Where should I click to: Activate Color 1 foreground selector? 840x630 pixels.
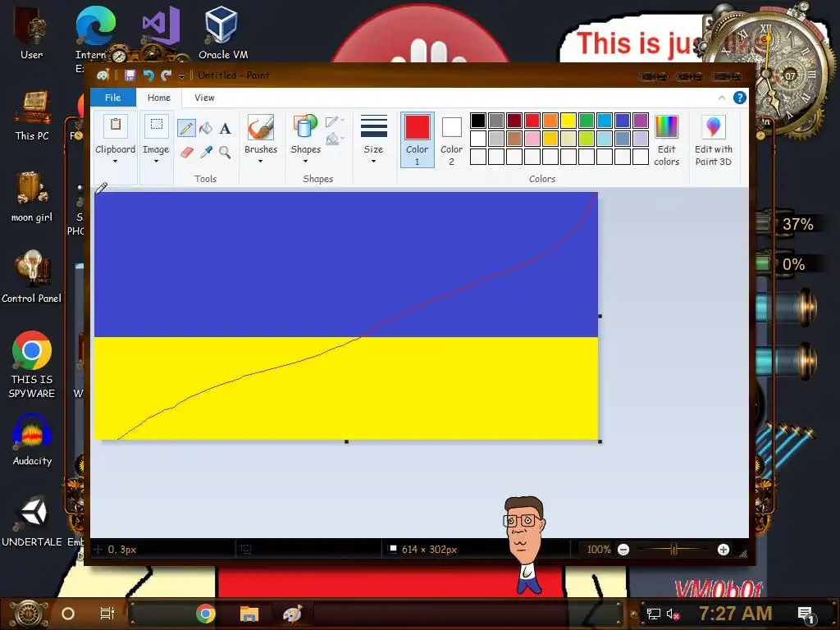[418, 139]
